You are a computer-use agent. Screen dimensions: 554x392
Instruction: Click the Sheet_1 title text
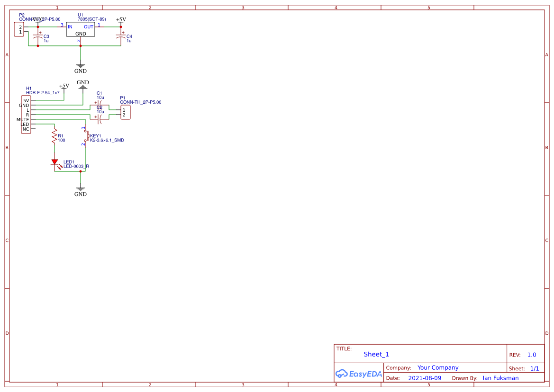click(x=376, y=354)
